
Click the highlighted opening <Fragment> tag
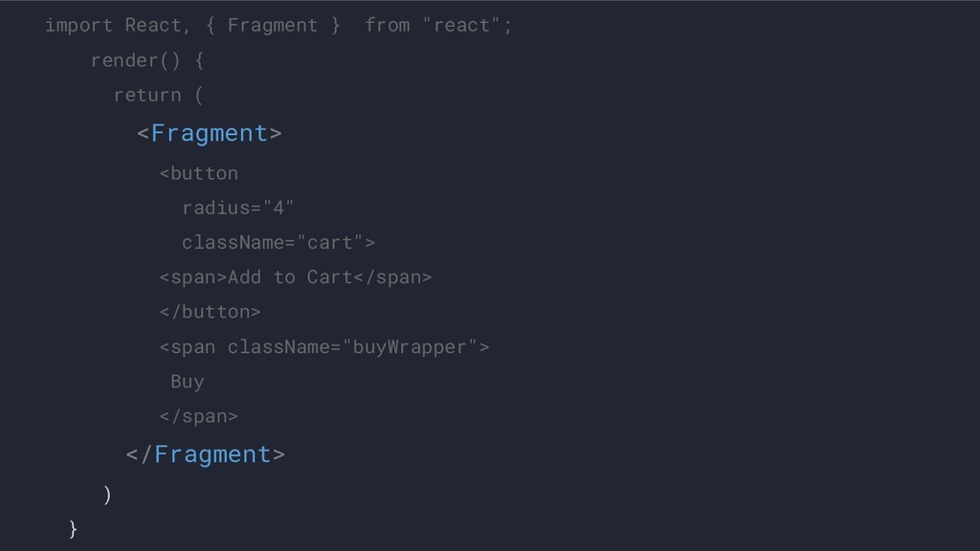pos(209,132)
